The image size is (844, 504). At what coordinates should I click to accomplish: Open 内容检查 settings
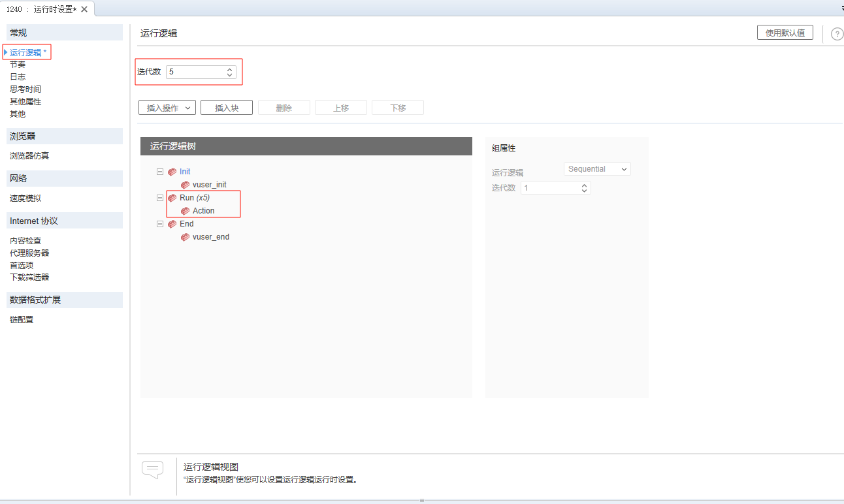click(x=25, y=241)
